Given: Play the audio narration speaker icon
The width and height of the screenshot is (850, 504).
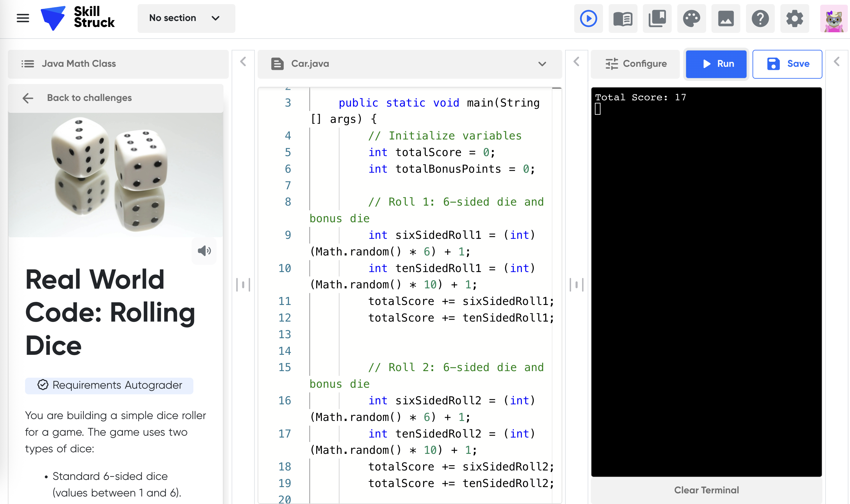Looking at the screenshot, I should (x=204, y=251).
